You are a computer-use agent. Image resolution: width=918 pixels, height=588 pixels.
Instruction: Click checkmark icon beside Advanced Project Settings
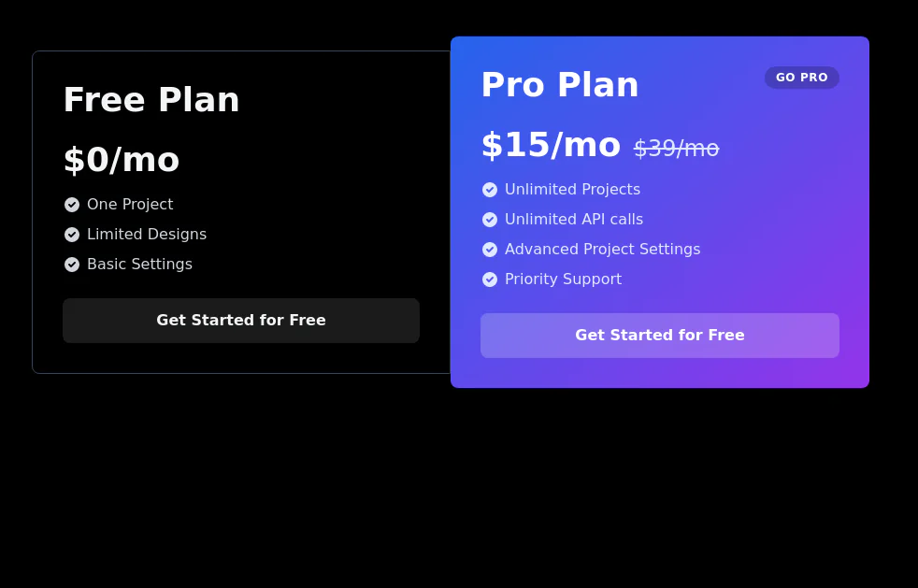coord(490,250)
